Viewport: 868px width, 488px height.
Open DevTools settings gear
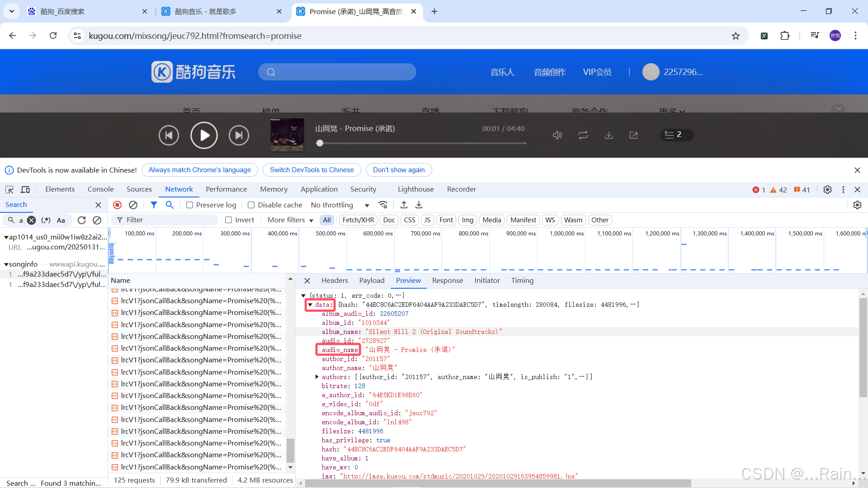pos(827,189)
